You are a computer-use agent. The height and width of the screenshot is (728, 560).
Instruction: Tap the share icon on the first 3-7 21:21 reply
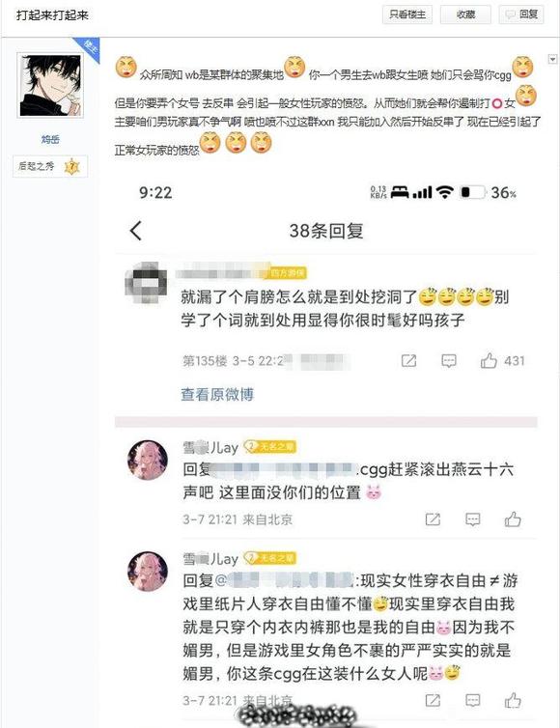point(433,519)
